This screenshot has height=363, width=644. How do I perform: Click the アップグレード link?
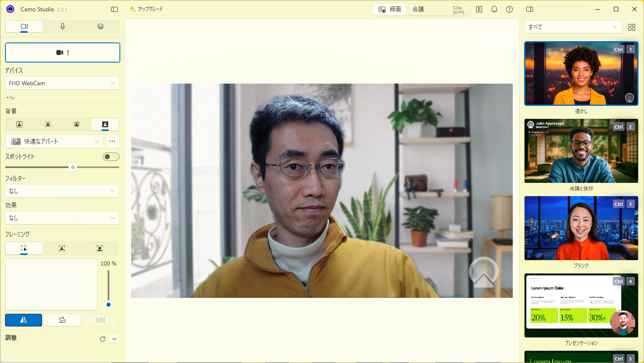click(146, 8)
